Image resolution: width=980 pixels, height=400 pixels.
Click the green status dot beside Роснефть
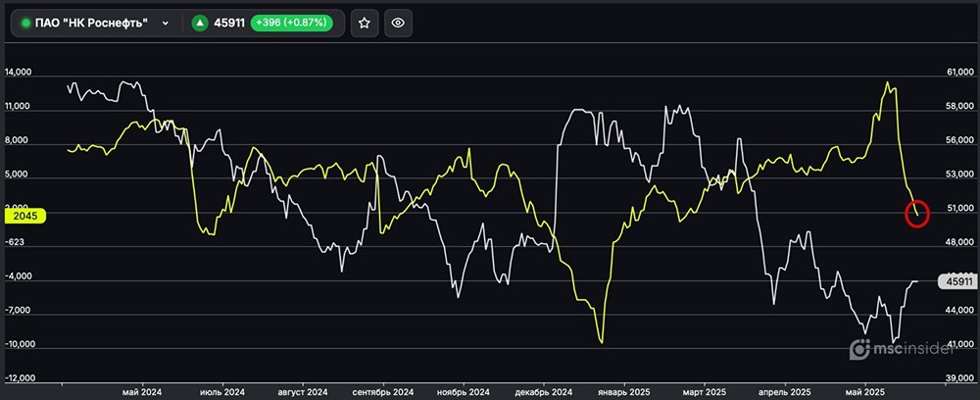point(25,23)
